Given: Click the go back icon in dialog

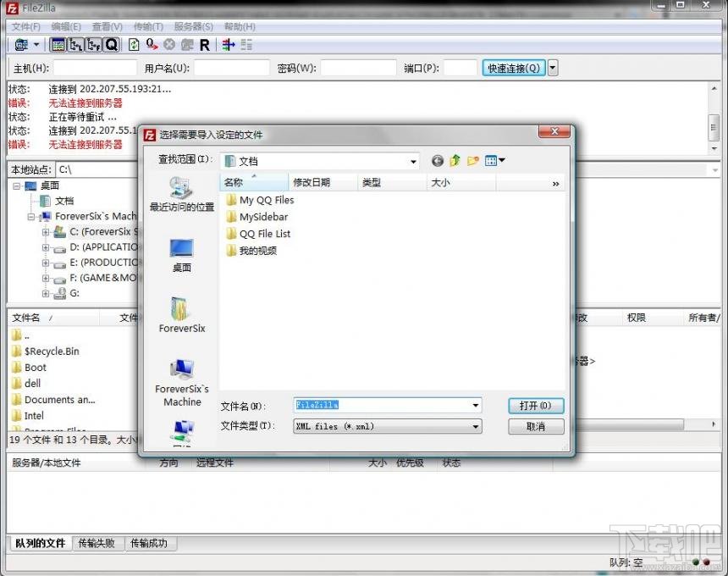Looking at the screenshot, I should pyautogui.click(x=438, y=161).
